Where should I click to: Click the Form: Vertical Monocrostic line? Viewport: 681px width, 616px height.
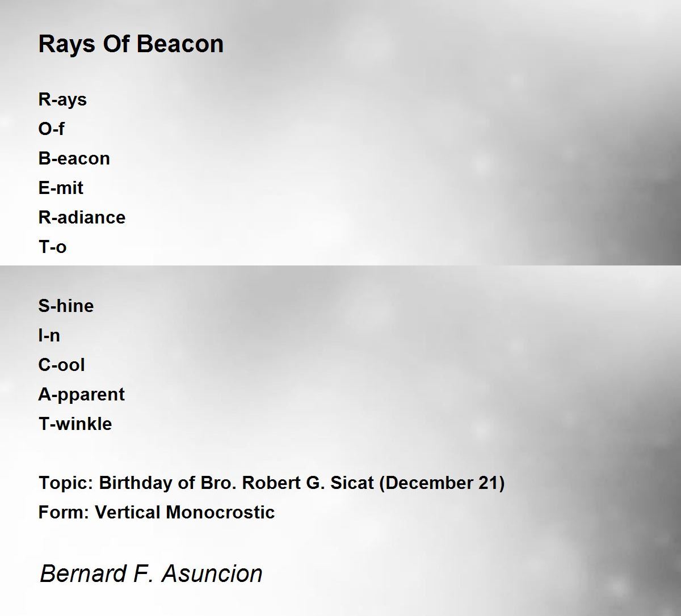(x=157, y=512)
